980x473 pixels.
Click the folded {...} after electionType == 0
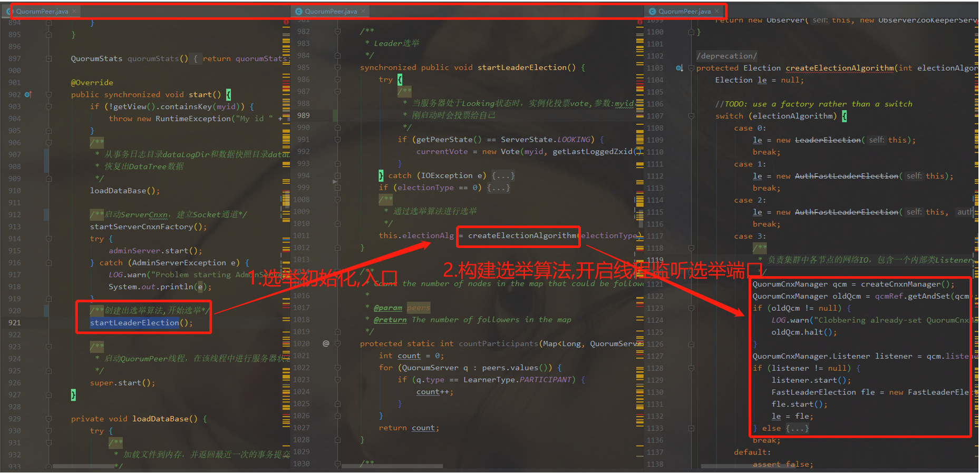498,188
